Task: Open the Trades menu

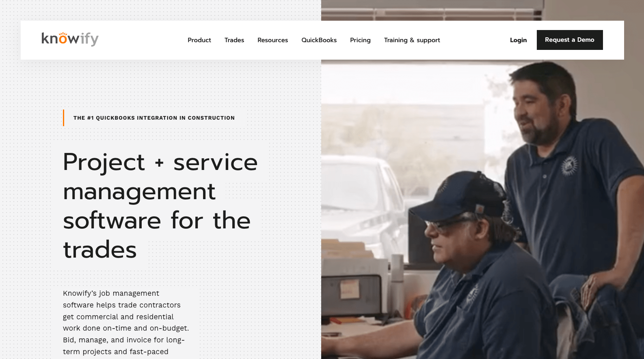Action: coord(234,40)
